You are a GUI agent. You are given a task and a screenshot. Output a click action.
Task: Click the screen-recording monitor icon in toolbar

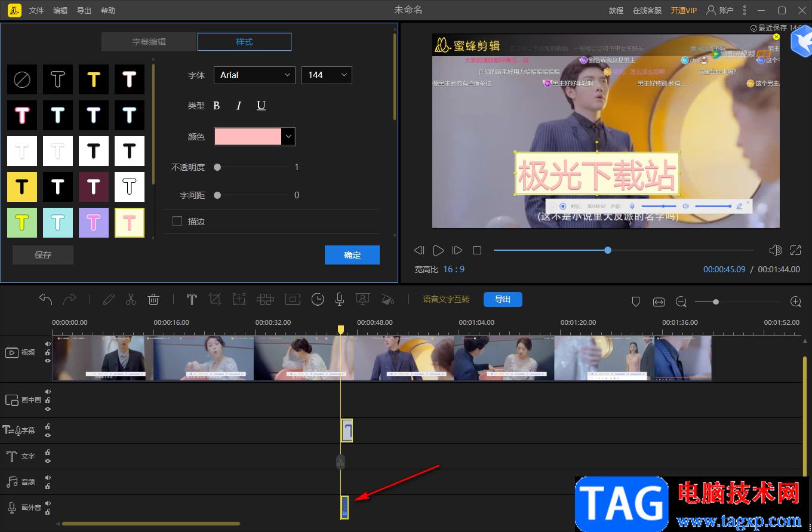coord(362,299)
